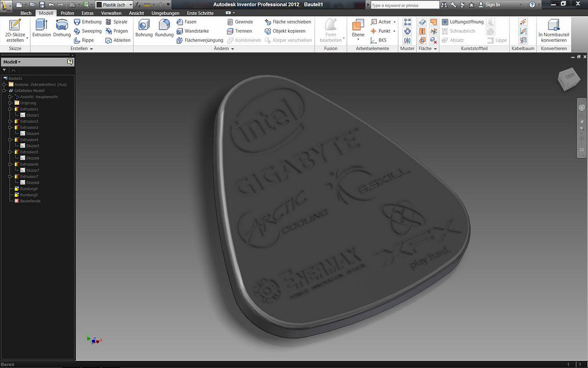Pick the Prägen emboss tool
The image size is (588, 368).
pos(117,31)
